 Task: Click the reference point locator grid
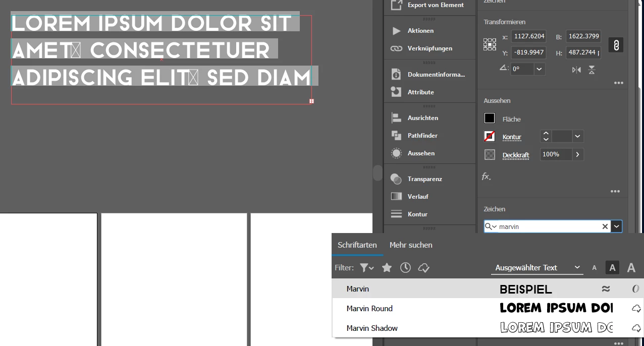(490, 44)
